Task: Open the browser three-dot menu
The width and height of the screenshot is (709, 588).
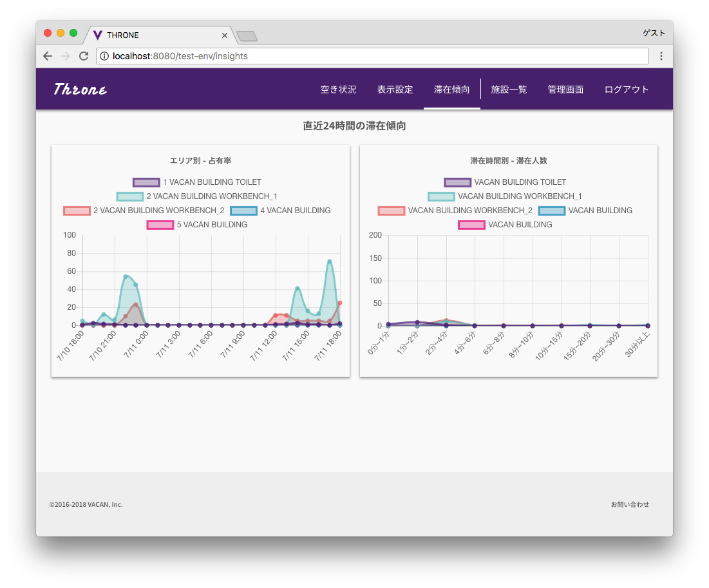Action: click(661, 56)
